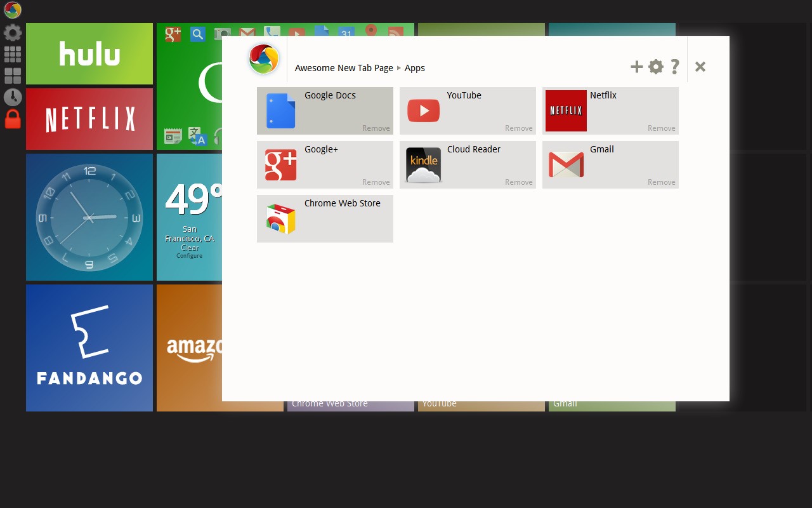Open the Chrome Web Store card in the dialog
Image resolution: width=812 pixels, height=508 pixels.
pyautogui.click(x=325, y=218)
